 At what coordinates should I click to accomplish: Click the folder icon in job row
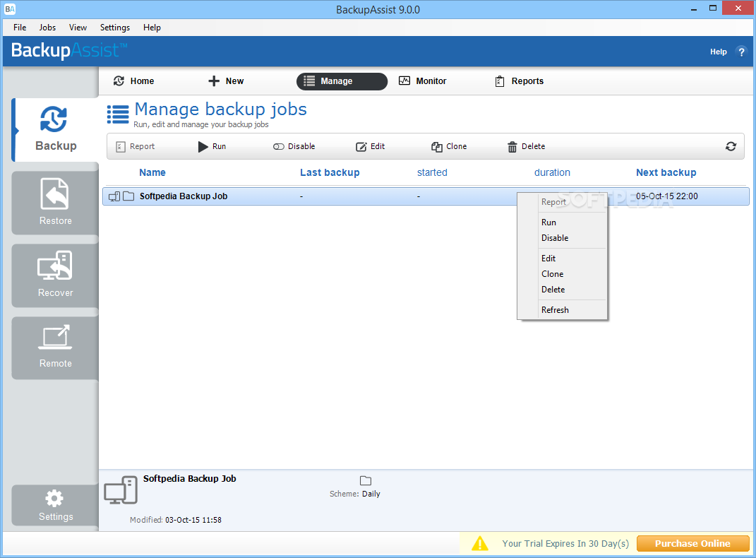tap(128, 196)
